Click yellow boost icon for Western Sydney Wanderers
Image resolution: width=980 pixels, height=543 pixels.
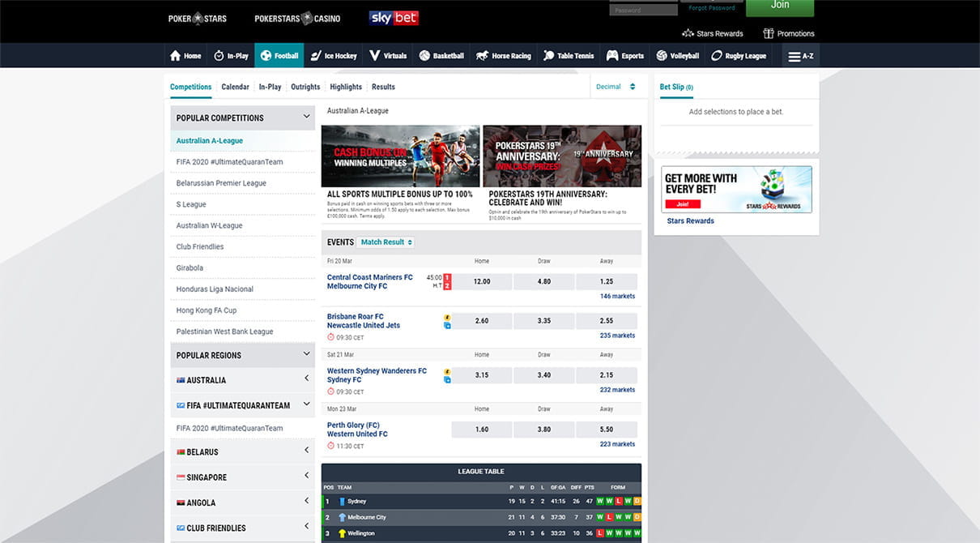pos(447,371)
